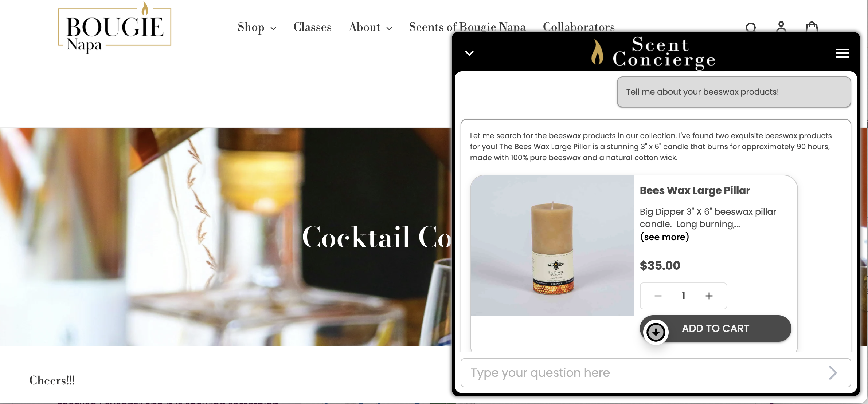The image size is (868, 404).
Task: Open the account profile icon
Action: click(x=781, y=27)
